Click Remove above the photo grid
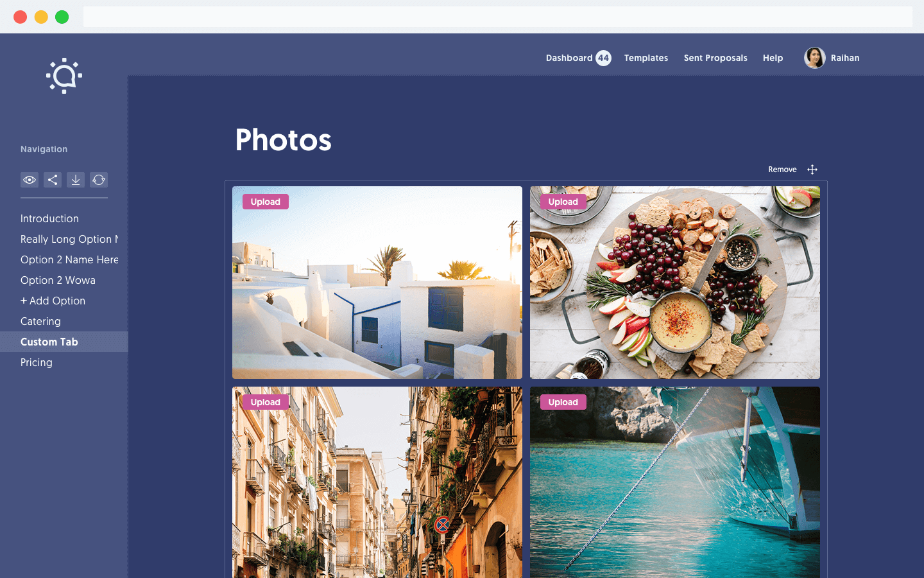This screenshot has height=578, width=924. pos(782,169)
